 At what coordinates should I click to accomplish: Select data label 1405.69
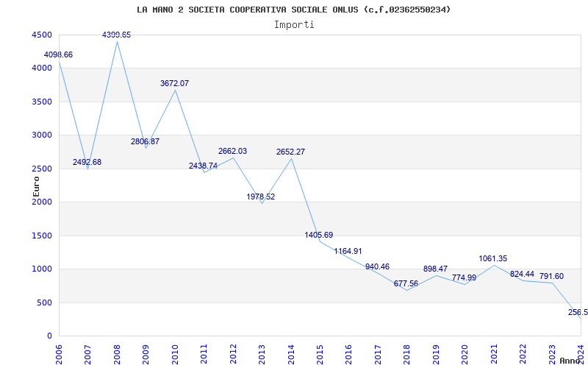[x=319, y=235]
